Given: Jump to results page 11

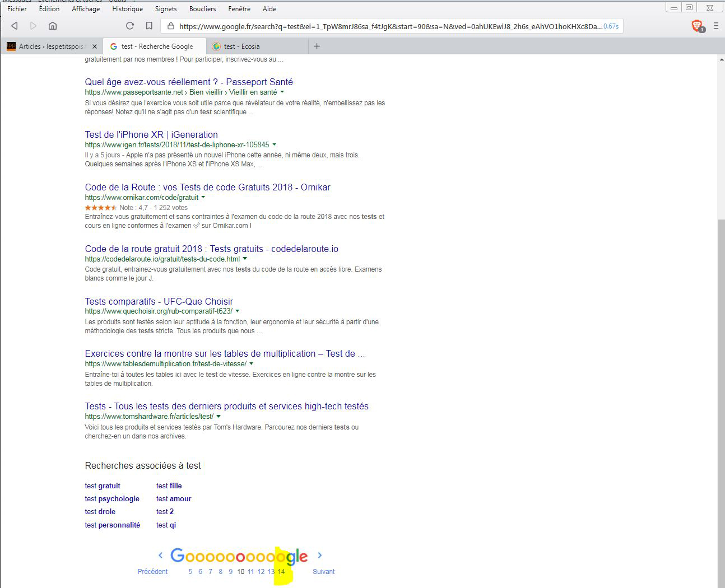Looking at the screenshot, I should (x=250, y=571).
